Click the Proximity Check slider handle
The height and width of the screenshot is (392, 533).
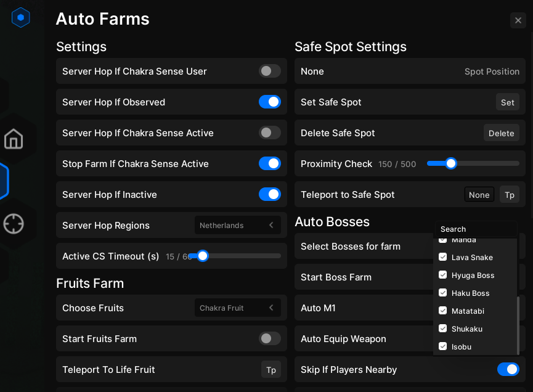(x=451, y=163)
